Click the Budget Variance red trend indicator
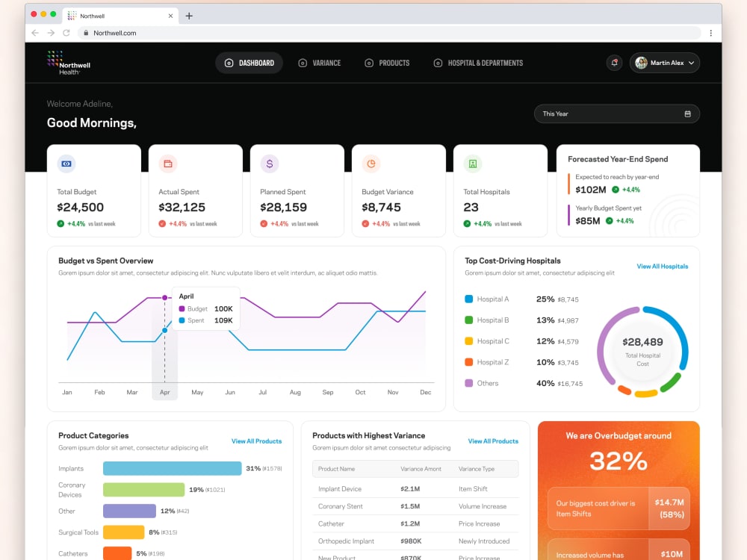The image size is (747, 560). 365,224
